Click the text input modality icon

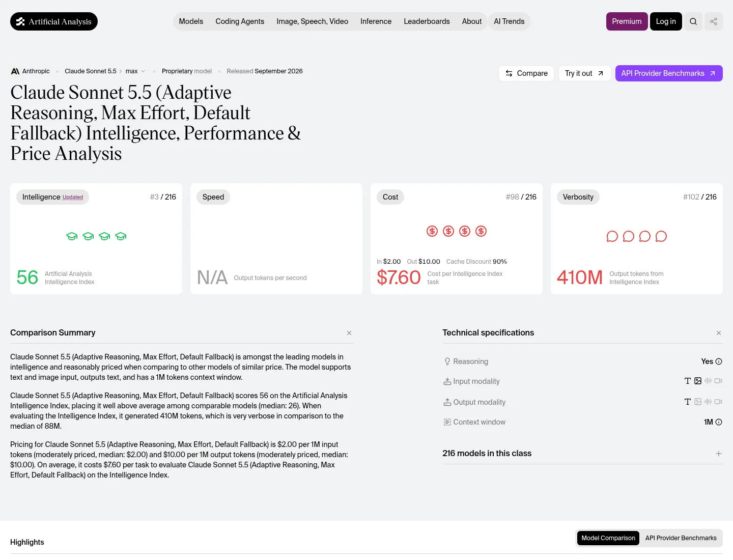coord(688,381)
